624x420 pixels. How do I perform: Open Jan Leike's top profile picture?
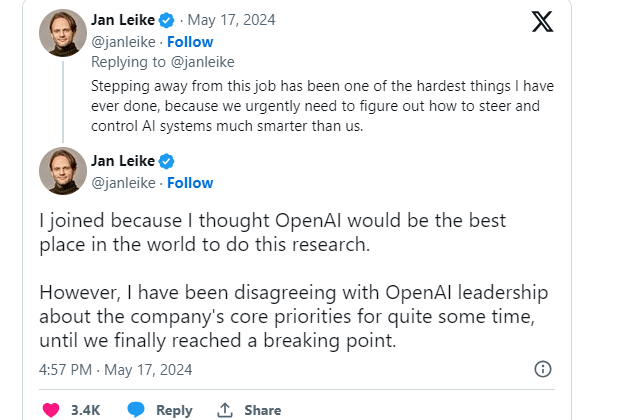tap(62, 34)
